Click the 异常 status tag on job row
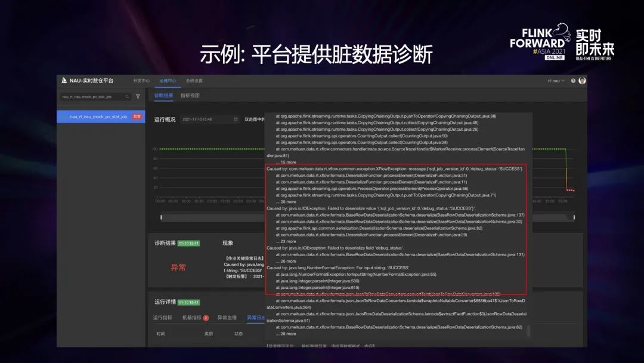Screen dimensions: 644x363 (137, 117)
